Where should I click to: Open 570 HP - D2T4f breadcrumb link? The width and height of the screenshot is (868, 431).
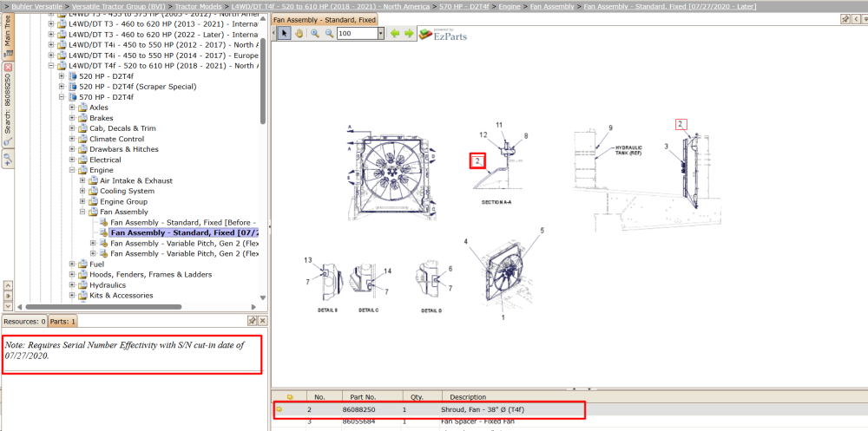[464, 6]
